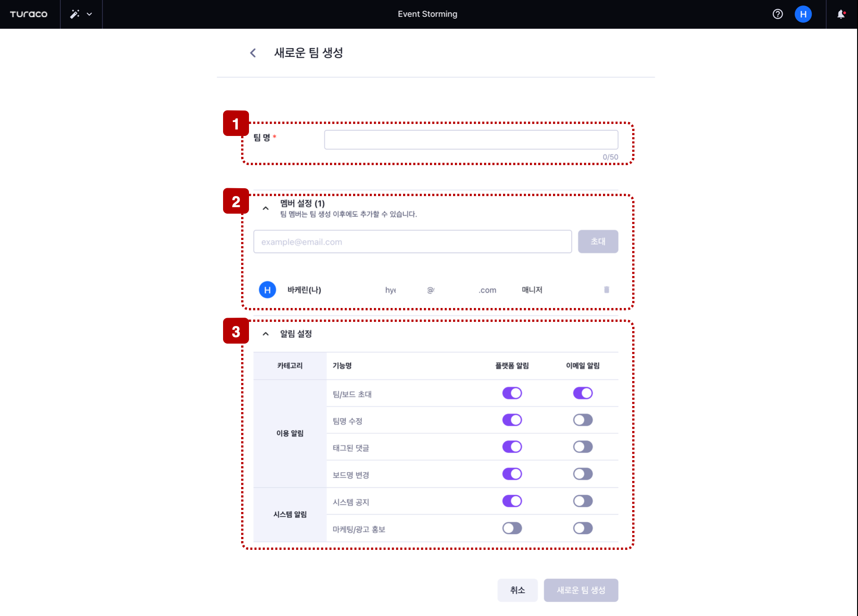
Task: Click the 새로운 팀 생성 submit button
Action: [x=581, y=590]
